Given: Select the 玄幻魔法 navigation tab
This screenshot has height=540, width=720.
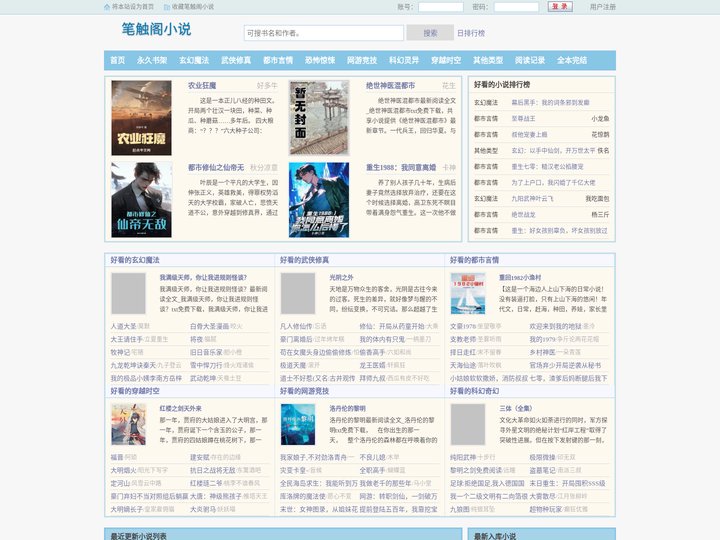Looking at the screenshot, I should click(x=194, y=60).
